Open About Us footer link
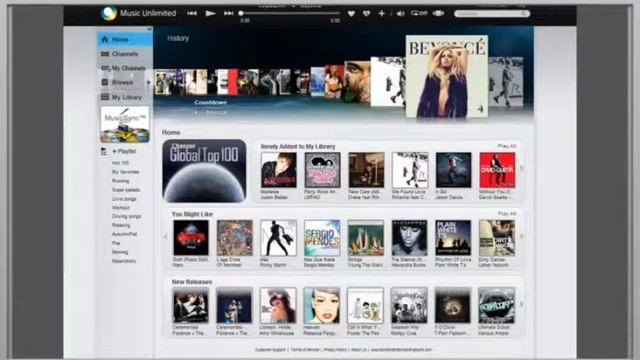 point(359,350)
